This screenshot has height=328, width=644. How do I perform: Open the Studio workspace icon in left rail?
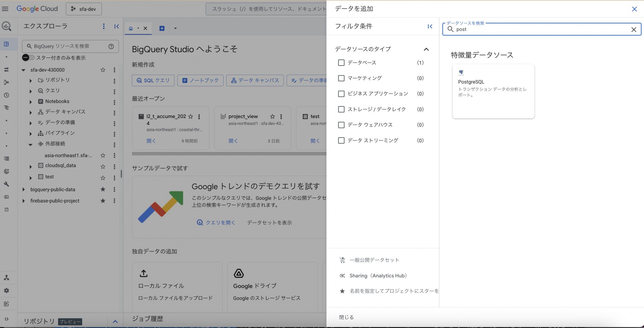pyautogui.click(x=6, y=44)
